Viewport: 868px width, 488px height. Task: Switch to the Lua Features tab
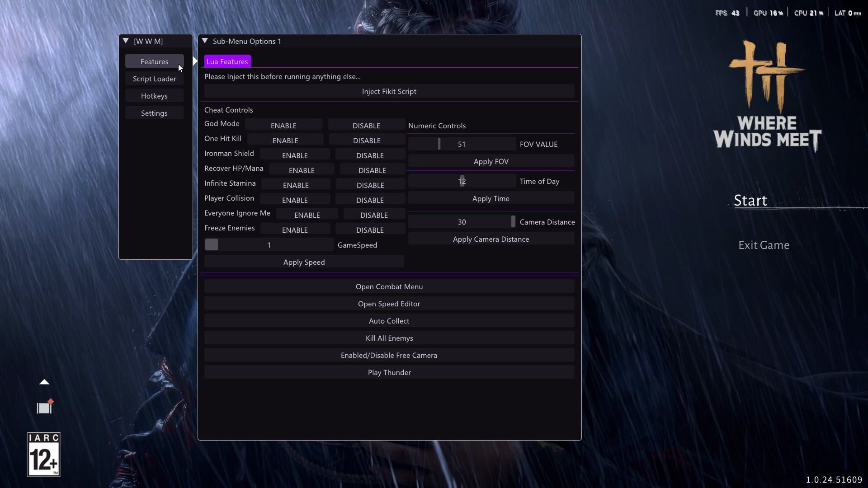click(227, 61)
